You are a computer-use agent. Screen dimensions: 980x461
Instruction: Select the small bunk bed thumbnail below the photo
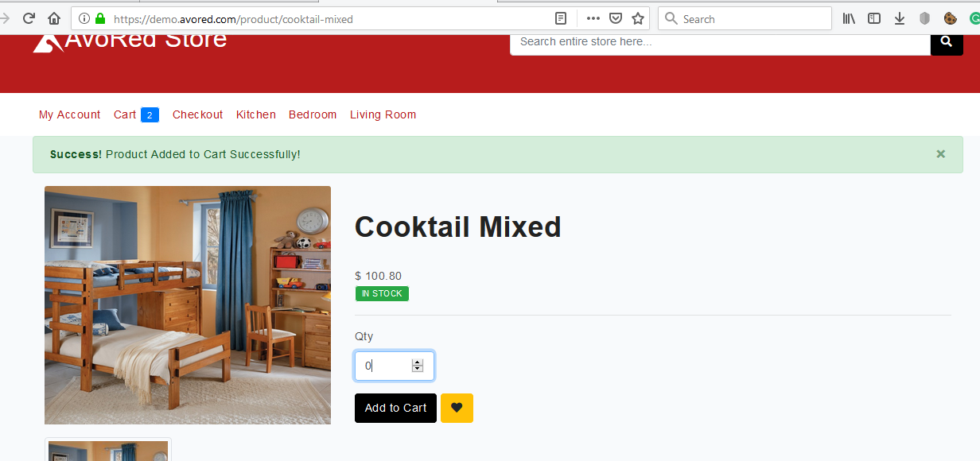[x=107, y=453]
